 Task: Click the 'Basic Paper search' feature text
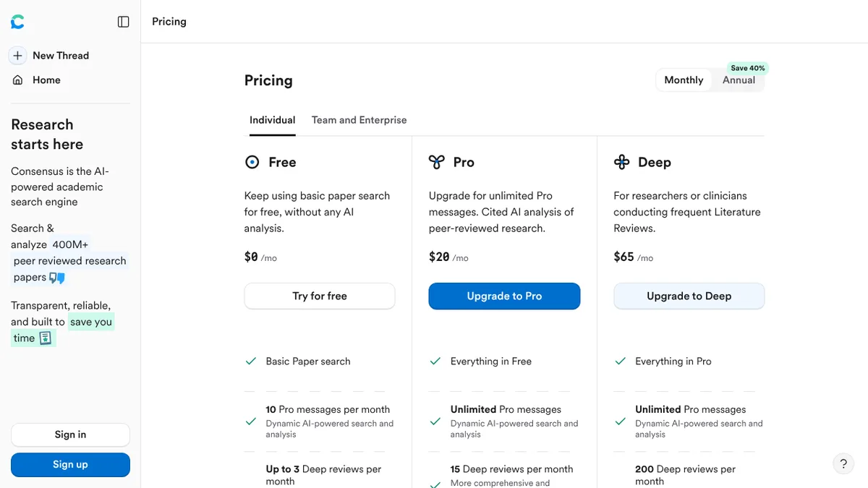[x=308, y=361]
